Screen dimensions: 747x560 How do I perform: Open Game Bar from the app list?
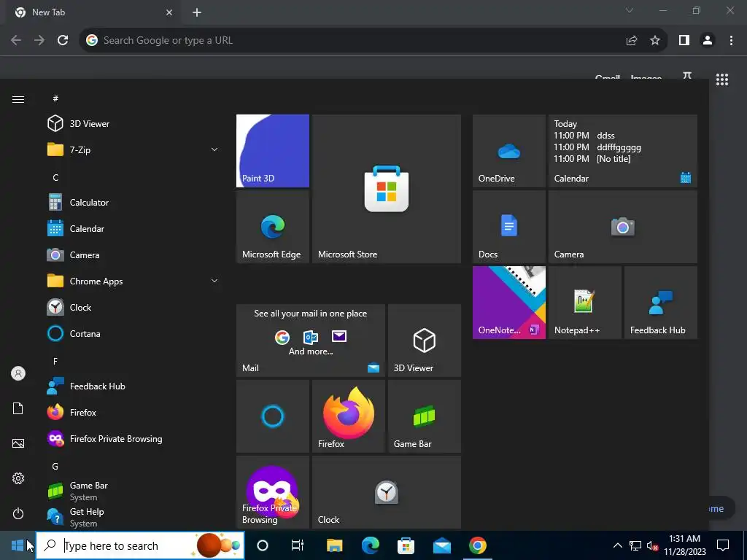pos(133,491)
